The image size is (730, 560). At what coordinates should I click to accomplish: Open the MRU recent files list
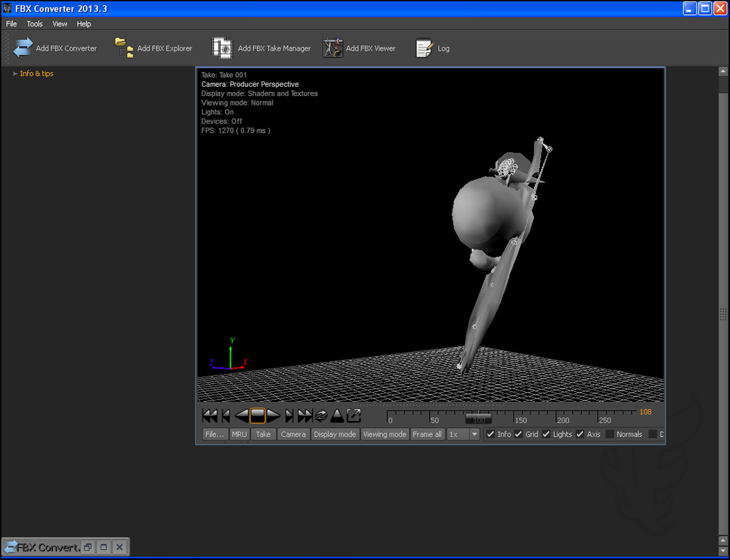[240, 434]
